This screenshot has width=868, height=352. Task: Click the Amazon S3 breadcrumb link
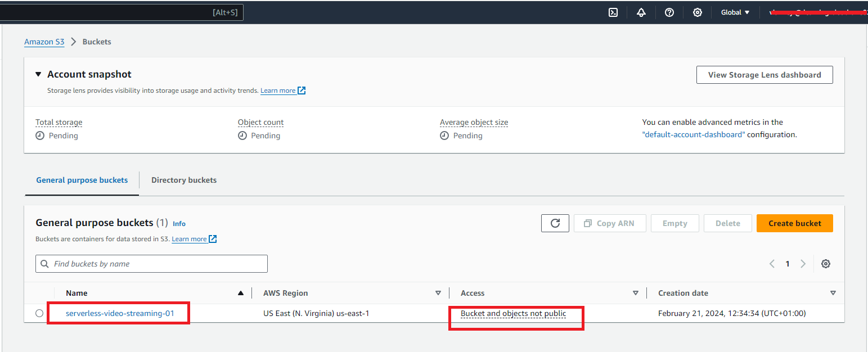tap(44, 42)
